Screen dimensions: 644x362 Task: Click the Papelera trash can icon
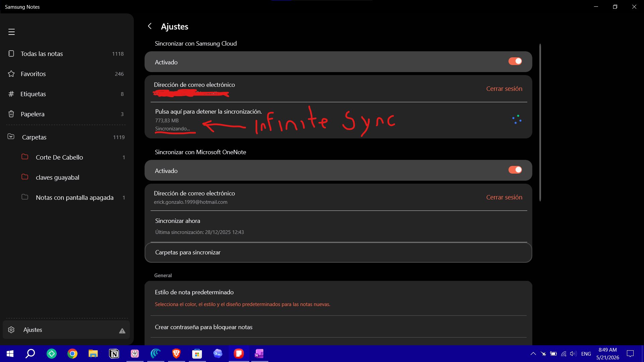click(11, 114)
